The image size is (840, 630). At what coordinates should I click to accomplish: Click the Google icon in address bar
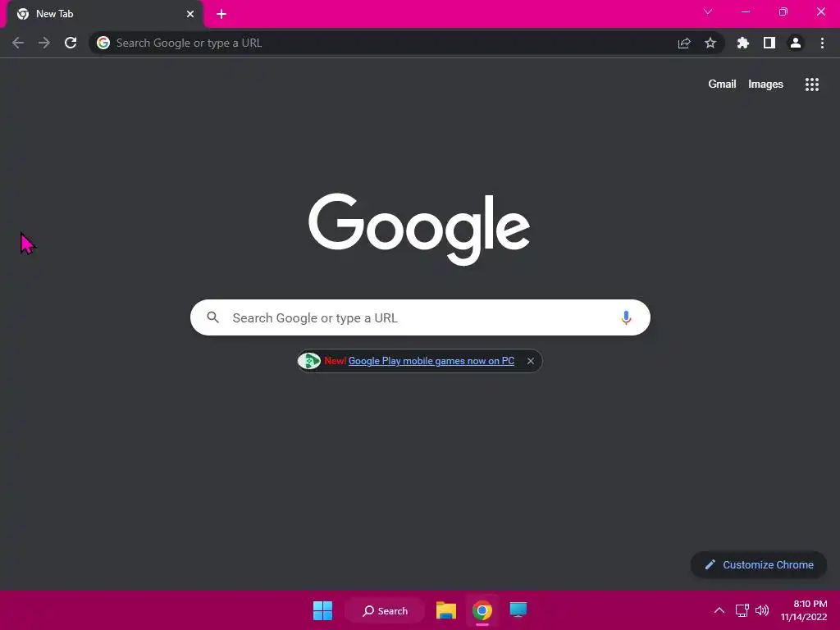click(103, 43)
